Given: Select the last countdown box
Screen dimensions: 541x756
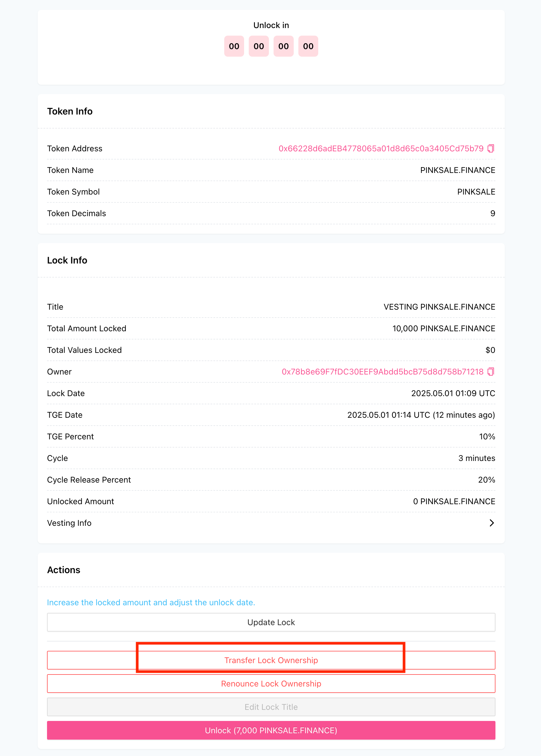Looking at the screenshot, I should pos(308,46).
